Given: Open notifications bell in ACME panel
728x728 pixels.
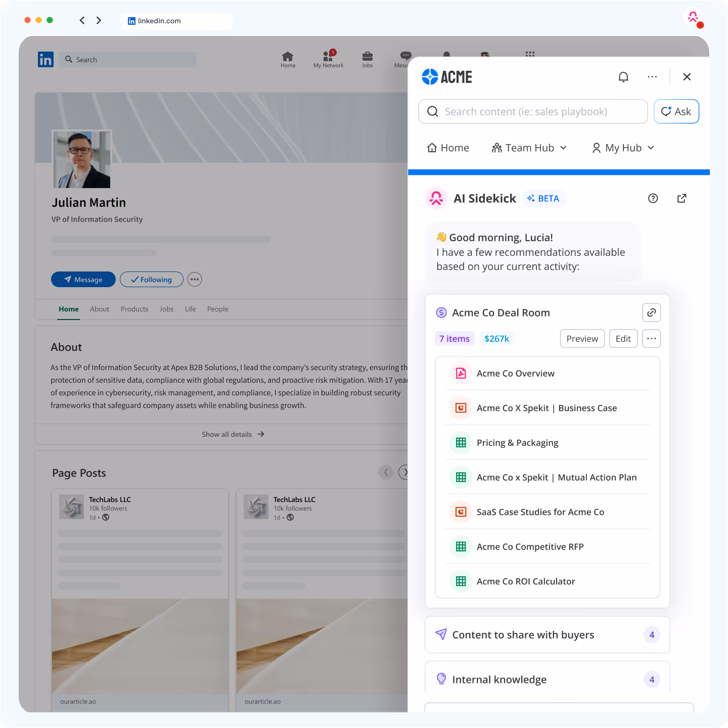Looking at the screenshot, I should (x=623, y=77).
